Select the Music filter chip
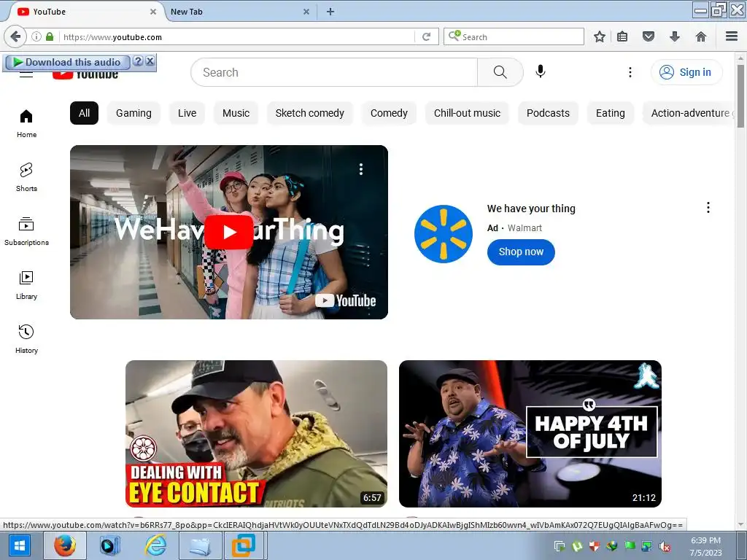This screenshot has height=560, width=747. click(236, 113)
